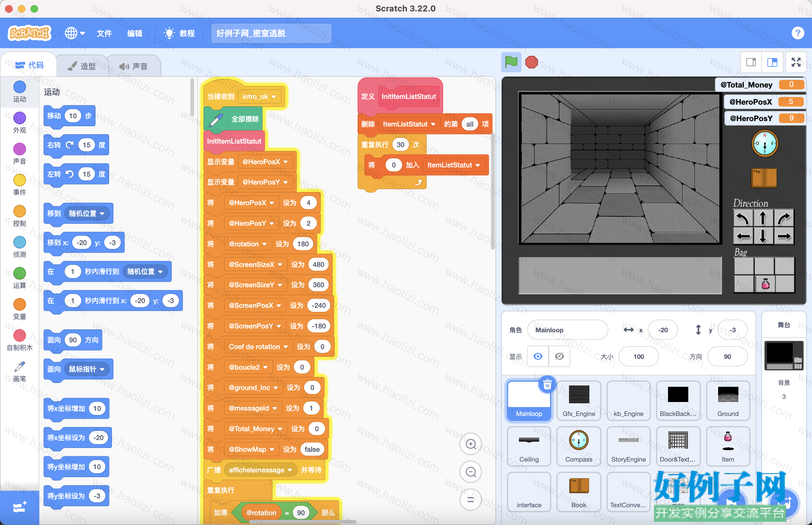Select the Motion (运动) category
Image resolution: width=812 pixels, height=525 pixels.
coord(19,92)
